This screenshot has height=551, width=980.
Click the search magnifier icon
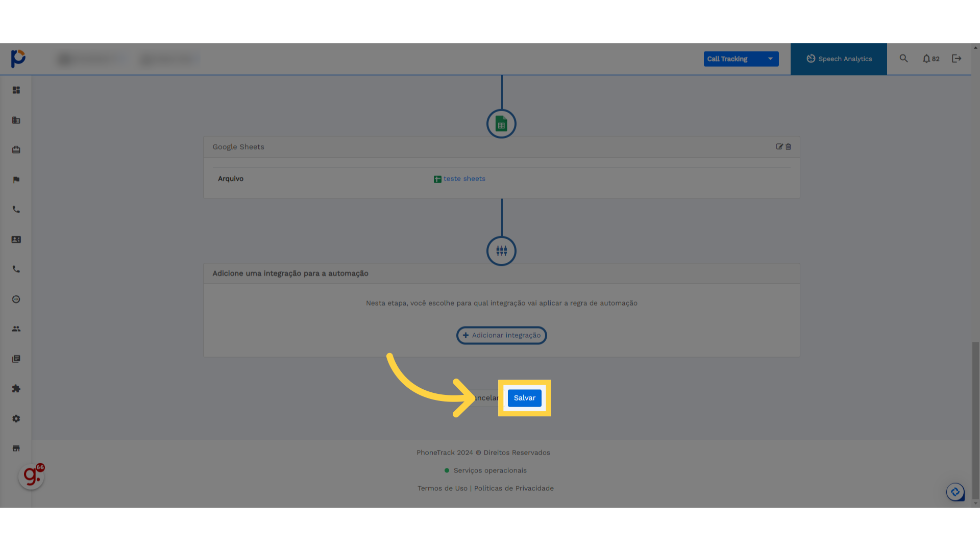(x=903, y=59)
